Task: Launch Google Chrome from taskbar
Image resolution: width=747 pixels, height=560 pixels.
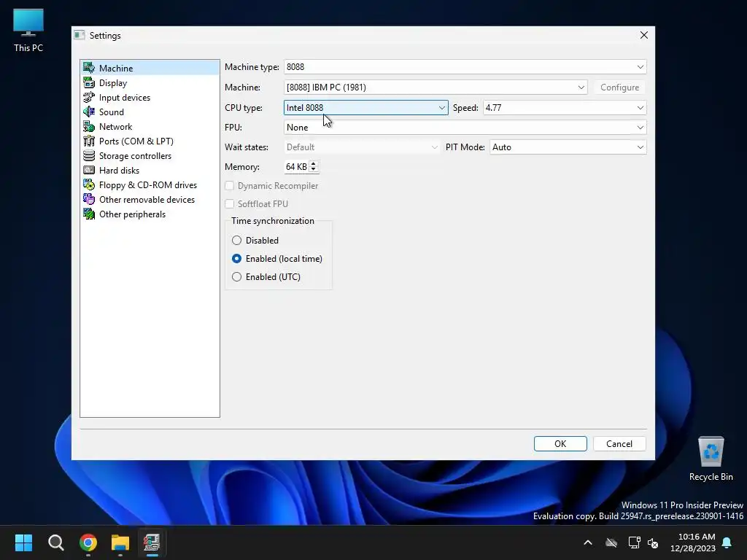Action: [88, 542]
